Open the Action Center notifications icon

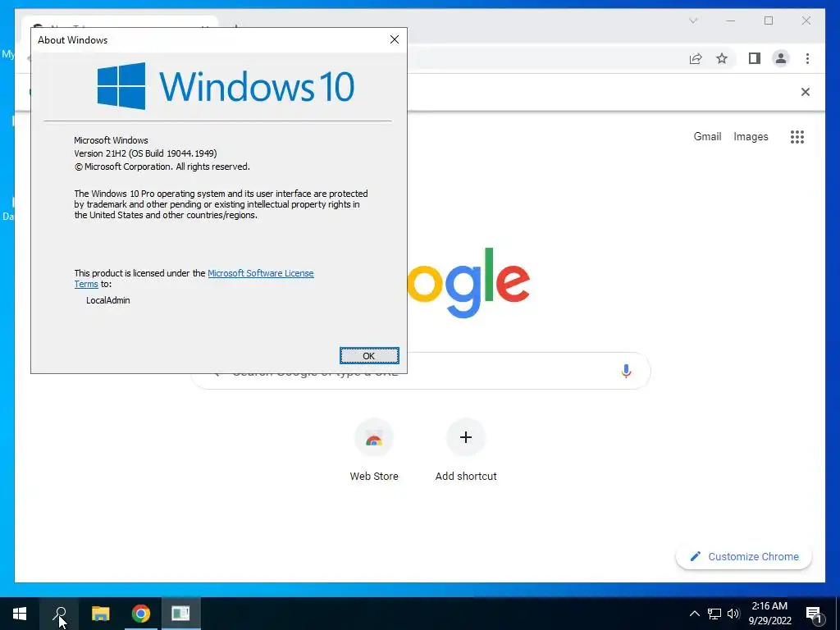[814, 614]
